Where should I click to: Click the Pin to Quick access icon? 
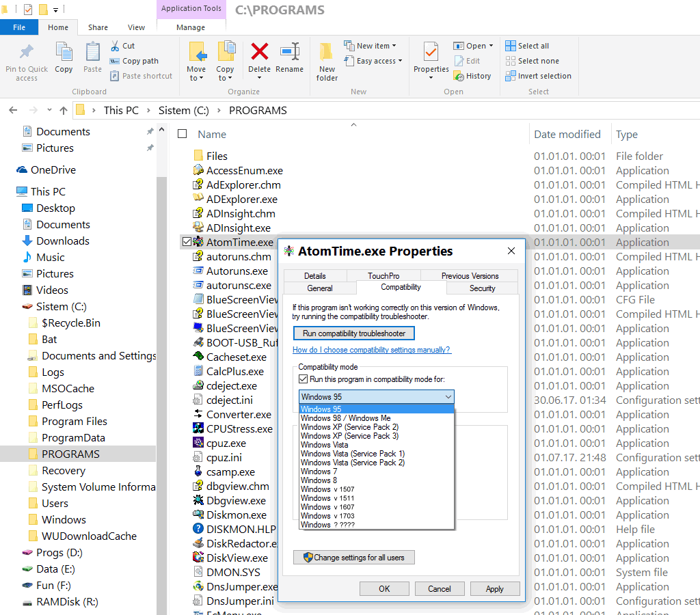(x=27, y=52)
